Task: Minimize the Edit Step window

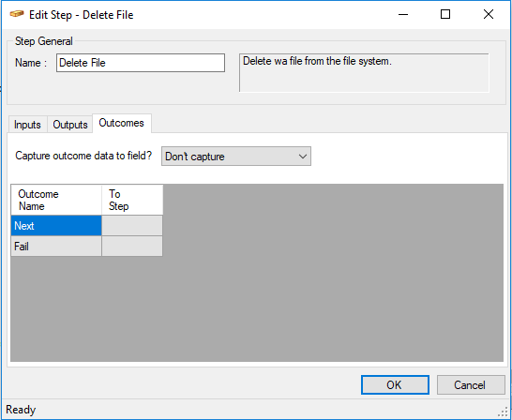Action: click(x=403, y=14)
